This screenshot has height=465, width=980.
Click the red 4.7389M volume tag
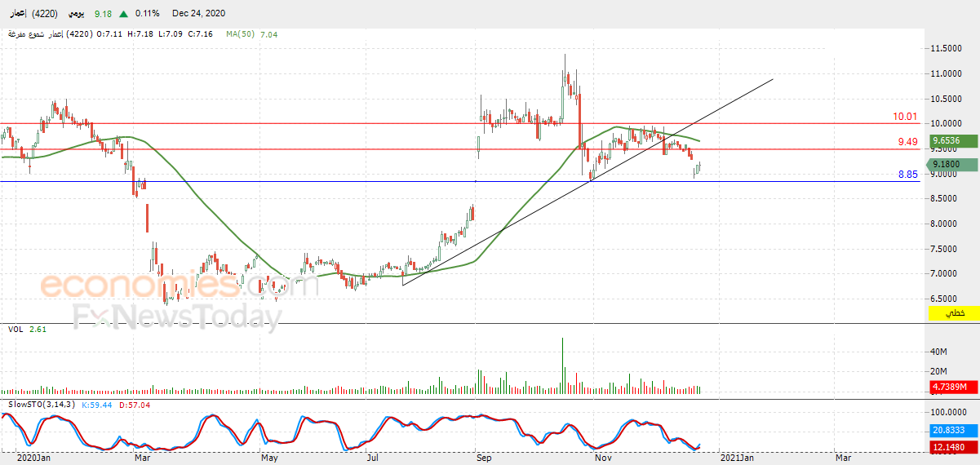pos(955,387)
